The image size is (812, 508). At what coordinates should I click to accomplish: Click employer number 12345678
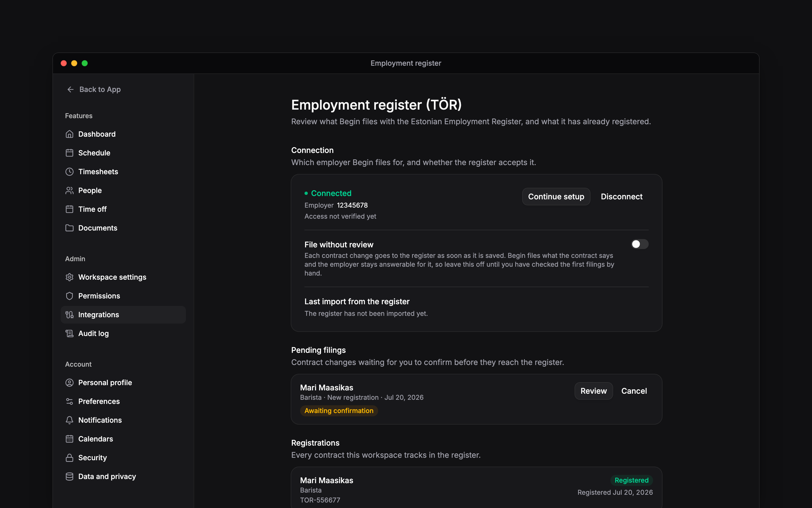[352, 205]
